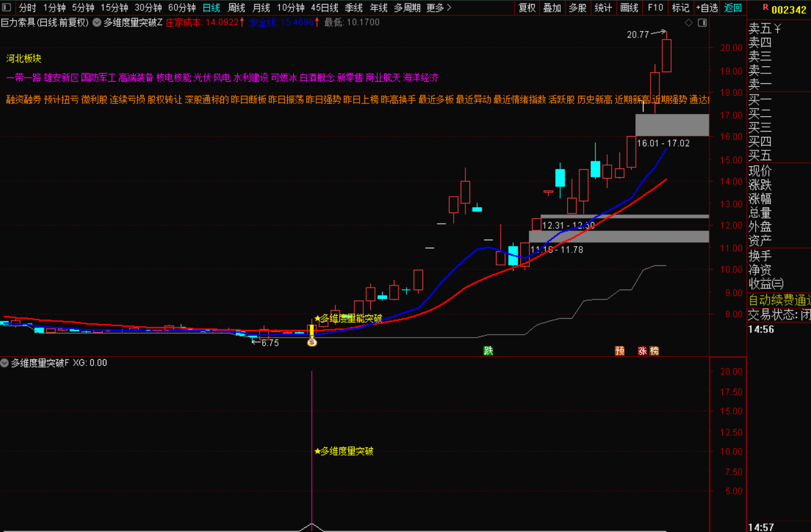This screenshot has width=811, height=532.
Task: Click the red 涨 event marker
Action: point(642,351)
